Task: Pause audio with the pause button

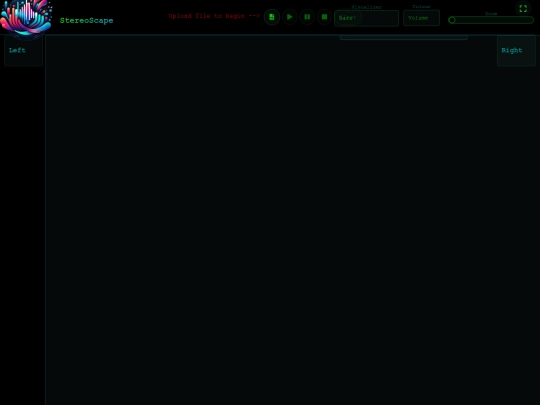Action: click(307, 17)
